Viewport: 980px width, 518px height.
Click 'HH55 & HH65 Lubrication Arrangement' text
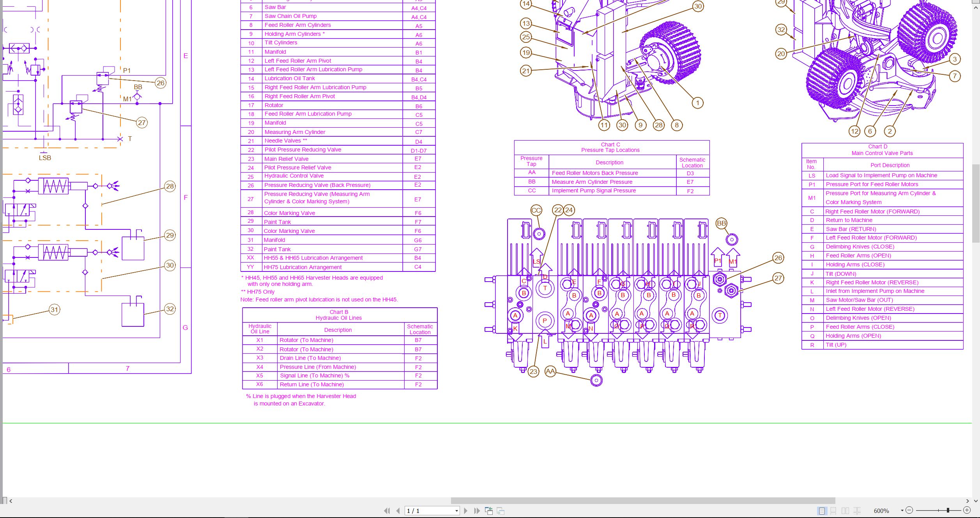pos(313,258)
